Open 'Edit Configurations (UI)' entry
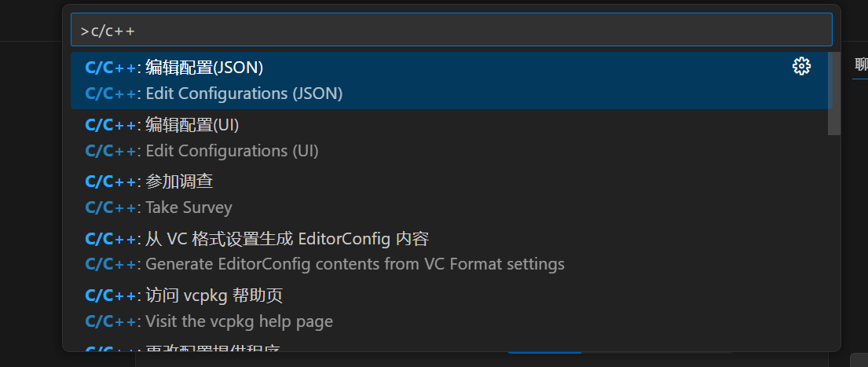 (x=232, y=150)
